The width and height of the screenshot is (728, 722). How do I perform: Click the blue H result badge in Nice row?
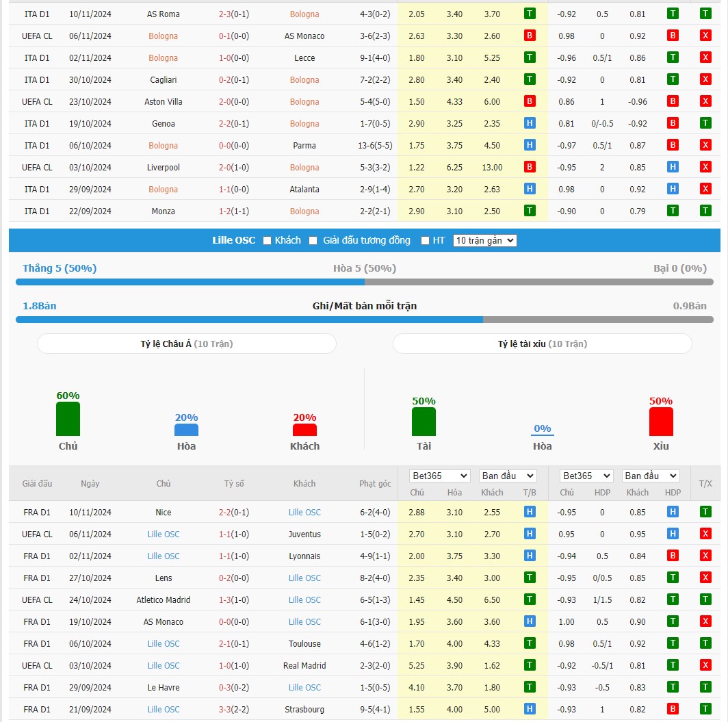click(x=530, y=512)
